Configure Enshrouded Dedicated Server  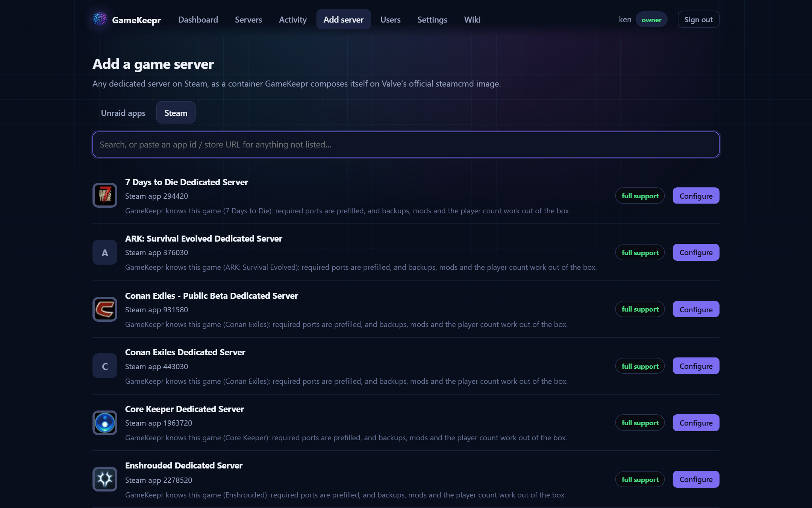click(x=696, y=479)
